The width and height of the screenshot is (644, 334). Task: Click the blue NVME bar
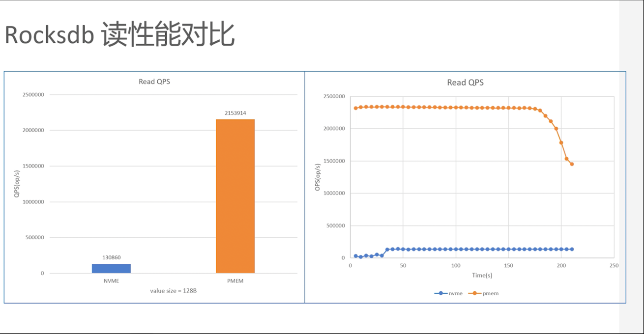(111, 268)
